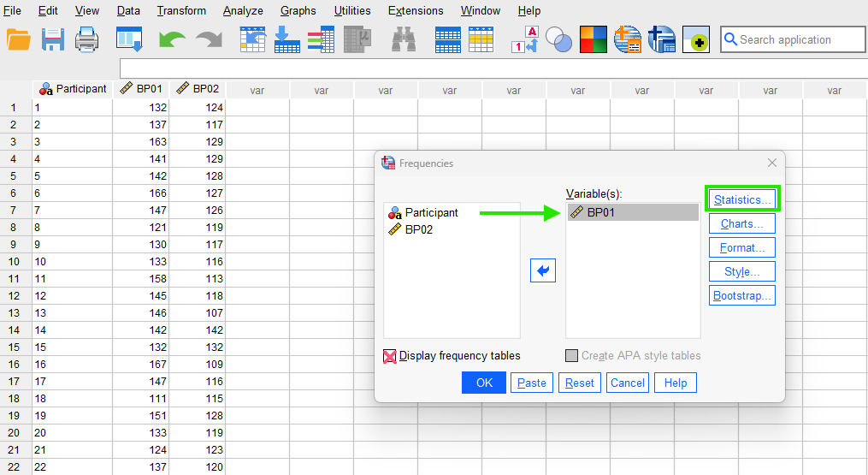Viewport: 868px width, 475px height.
Task: Toggle value labels icon
Action: coord(524,40)
